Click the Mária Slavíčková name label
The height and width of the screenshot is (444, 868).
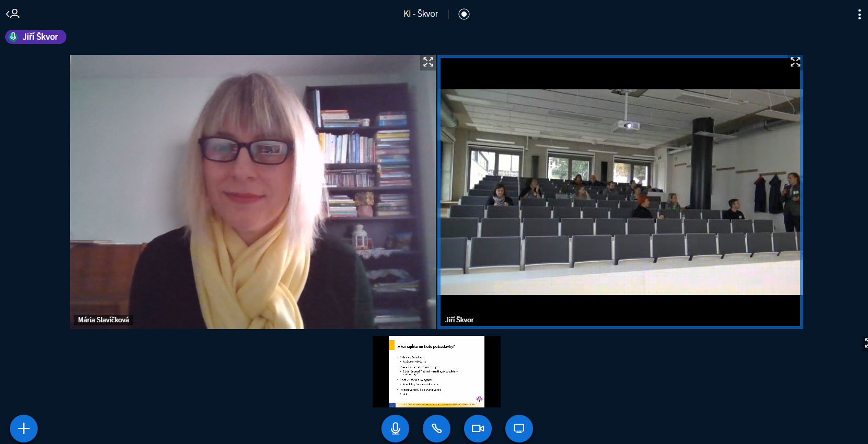click(103, 320)
